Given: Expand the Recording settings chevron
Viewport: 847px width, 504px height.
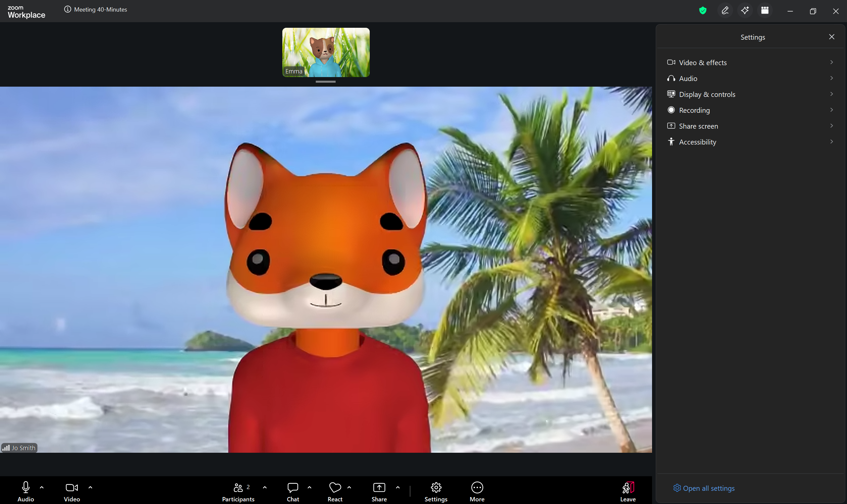Looking at the screenshot, I should [x=831, y=110].
